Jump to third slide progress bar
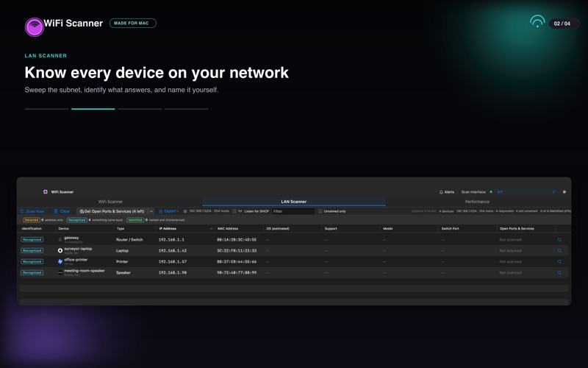 140,109
